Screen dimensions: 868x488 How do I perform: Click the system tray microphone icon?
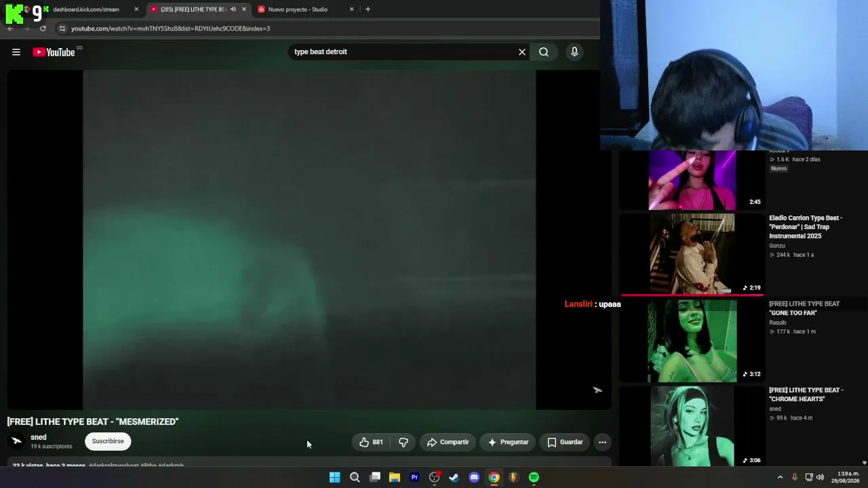pos(795,477)
